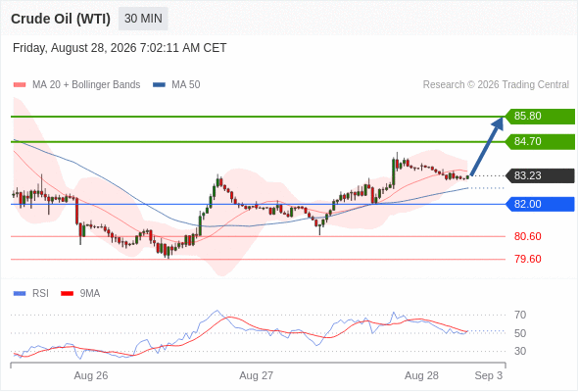Click the green 85.80 resistance price tag
Screen dimensions: 578x392
540,117
